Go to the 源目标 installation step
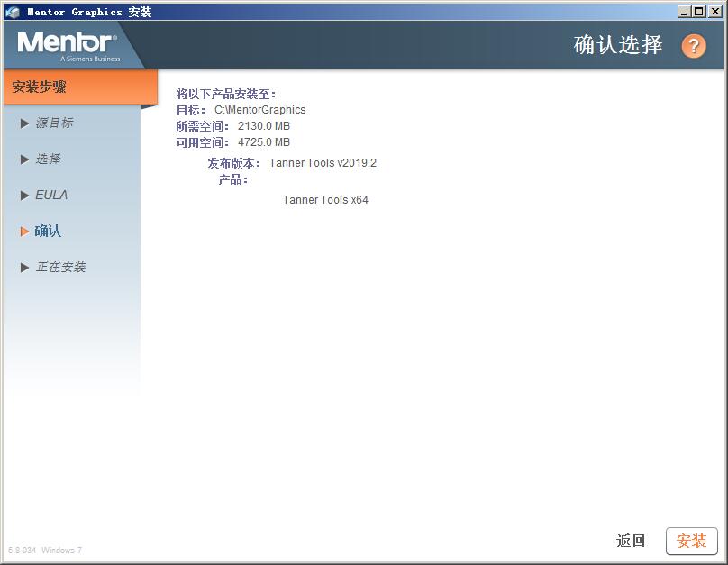The width and height of the screenshot is (728, 565). pyautogui.click(x=54, y=123)
